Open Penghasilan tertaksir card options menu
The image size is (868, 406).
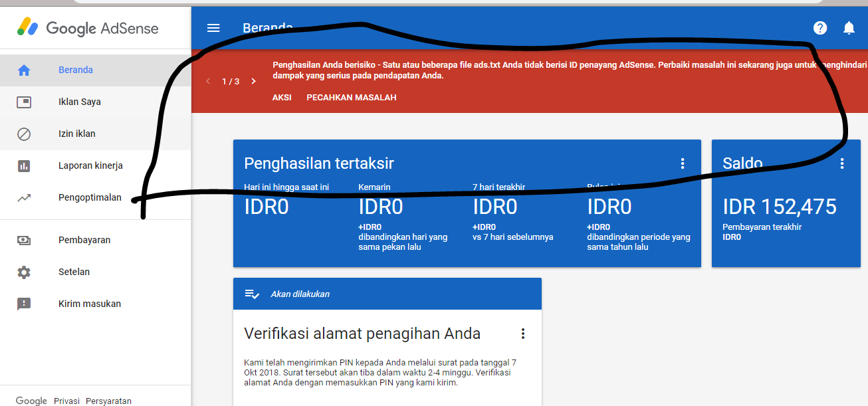(682, 163)
